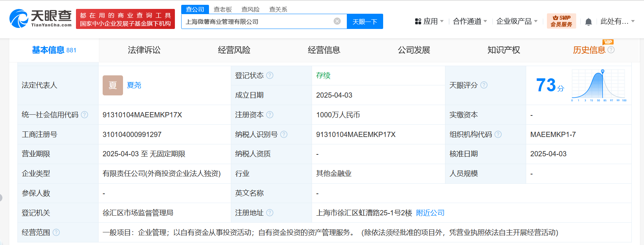Image resolution: width=644 pixels, height=245 pixels.
Task: Click 存续 status text
Action: [x=323, y=75]
